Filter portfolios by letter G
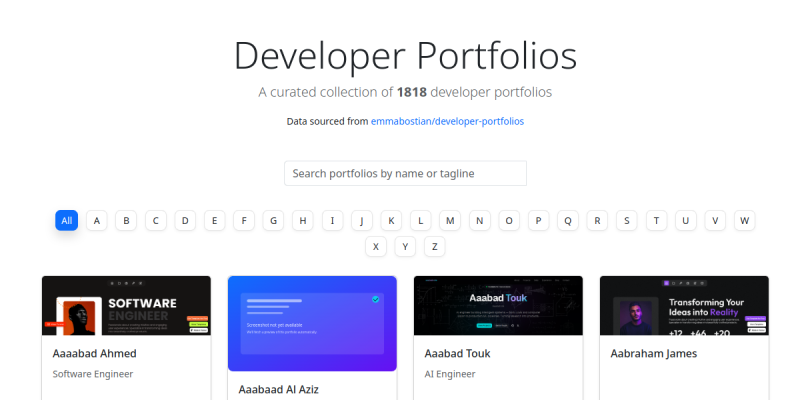 (x=273, y=220)
